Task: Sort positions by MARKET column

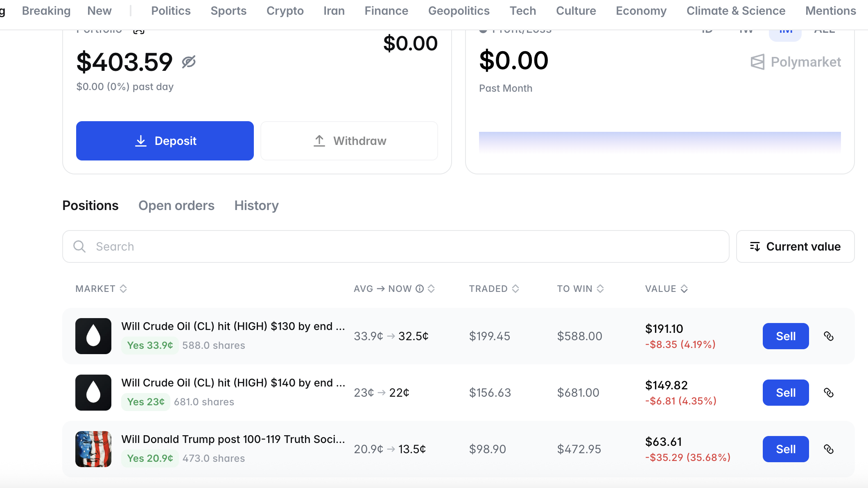Action: click(x=101, y=289)
